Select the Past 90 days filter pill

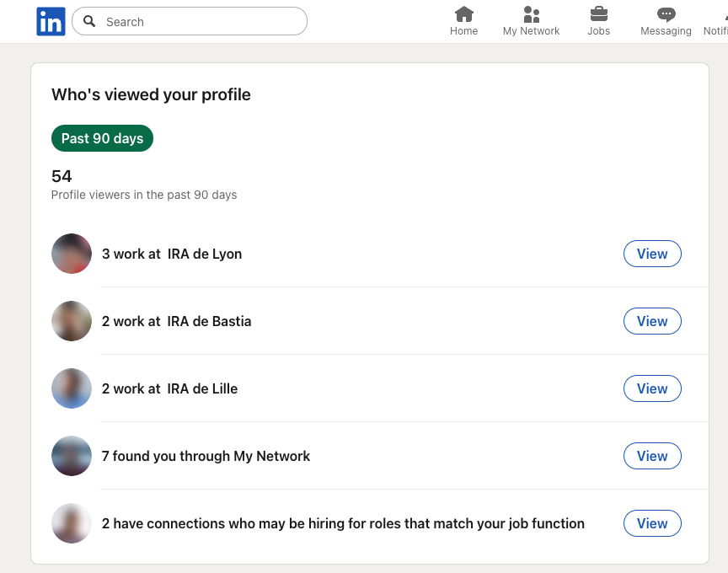102,137
